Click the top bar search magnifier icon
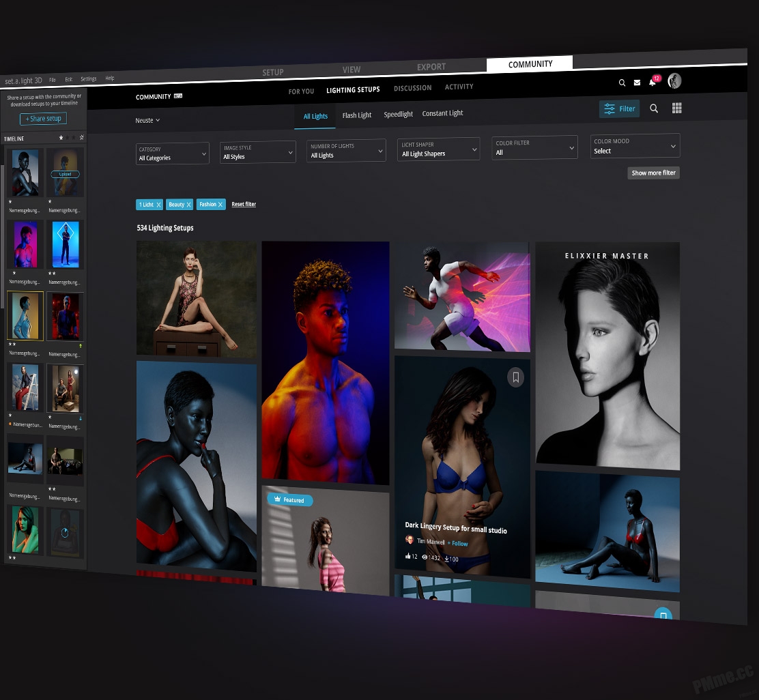The width and height of the screenshot is (759, 700). click(x=622, y=83)
